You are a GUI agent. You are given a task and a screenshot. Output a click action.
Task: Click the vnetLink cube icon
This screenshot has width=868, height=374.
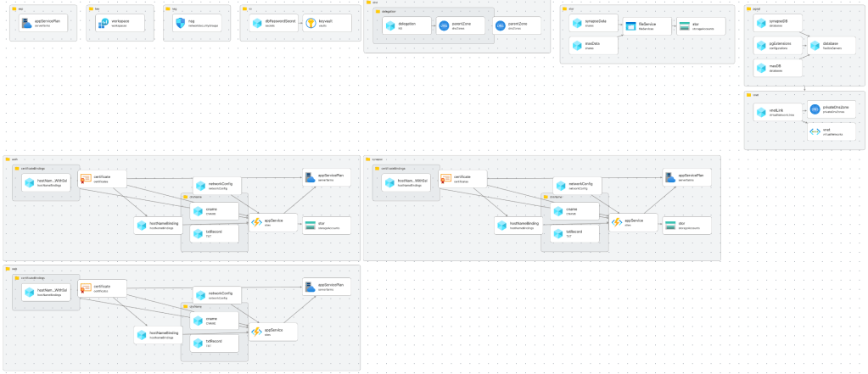click(x=760, y=113)
